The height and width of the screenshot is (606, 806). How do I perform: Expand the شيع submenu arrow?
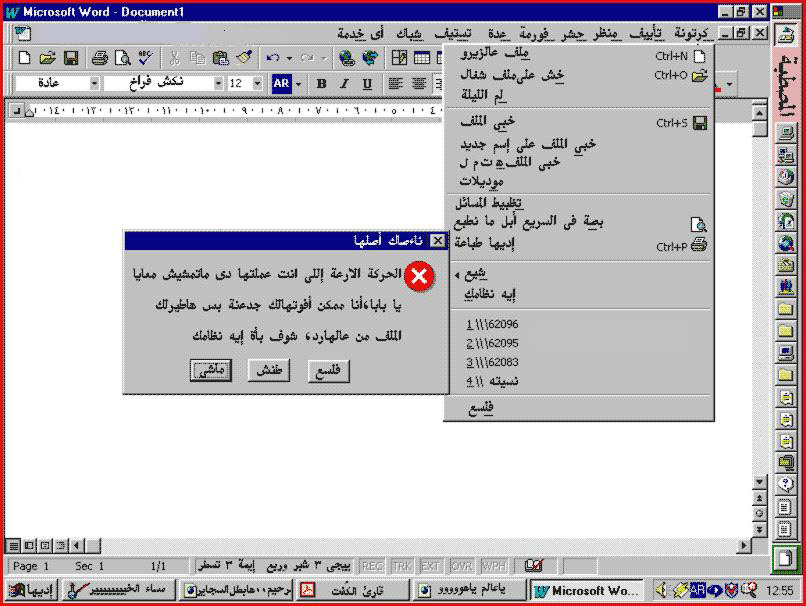457,275
